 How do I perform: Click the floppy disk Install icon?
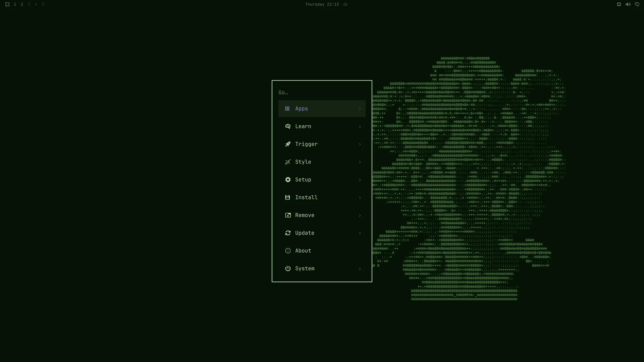[287, 197]
